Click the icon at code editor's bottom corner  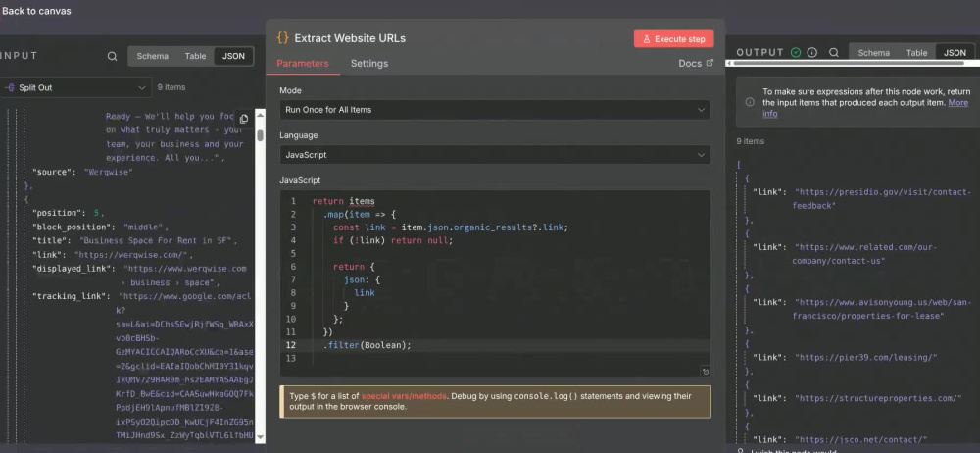705,371
